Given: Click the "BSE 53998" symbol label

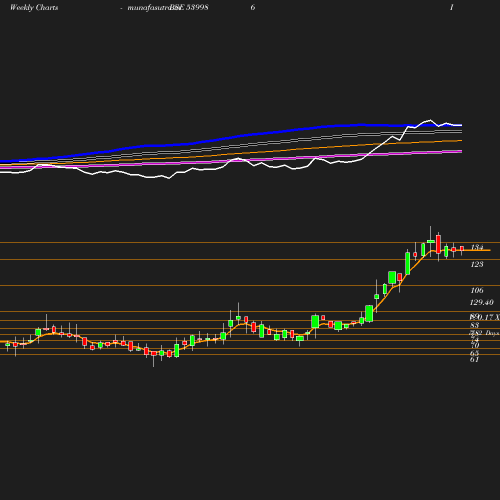Looking at the screenshot, I should tap(189, 8).
